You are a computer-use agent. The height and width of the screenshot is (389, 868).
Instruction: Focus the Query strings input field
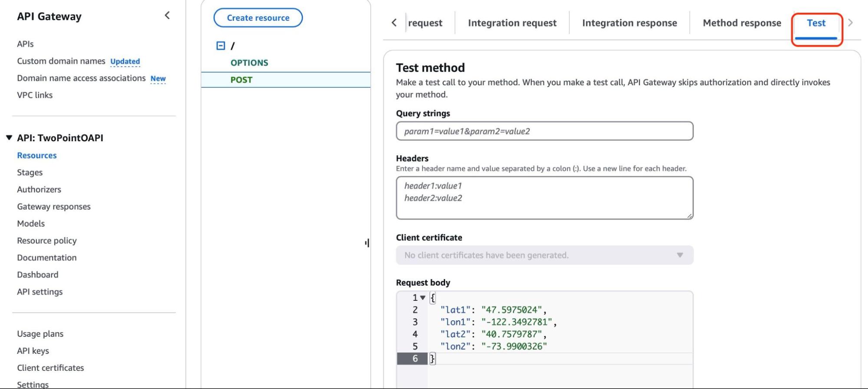(545, 131)
